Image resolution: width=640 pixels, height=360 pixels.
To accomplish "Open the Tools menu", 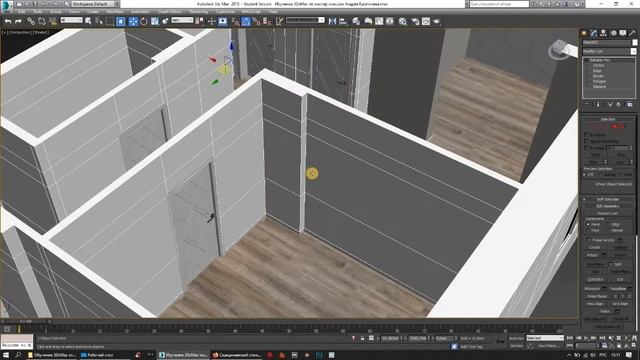I will click(x=38, y=12).
